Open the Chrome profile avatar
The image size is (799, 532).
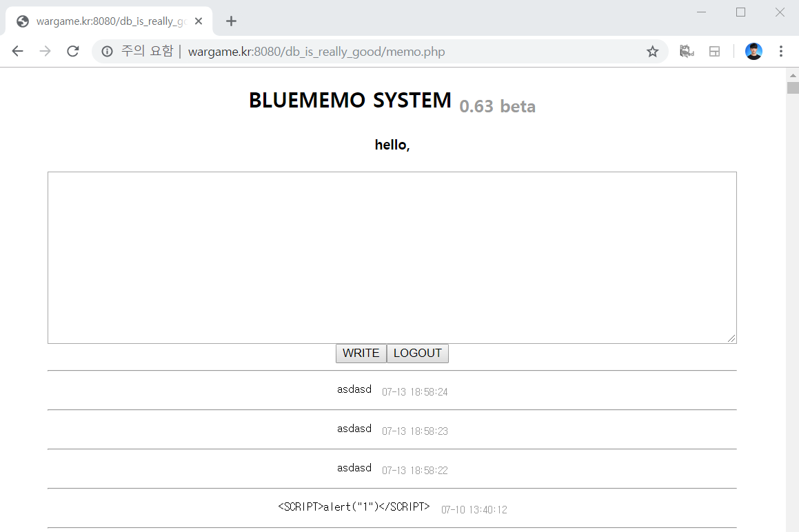pos(754,51)
